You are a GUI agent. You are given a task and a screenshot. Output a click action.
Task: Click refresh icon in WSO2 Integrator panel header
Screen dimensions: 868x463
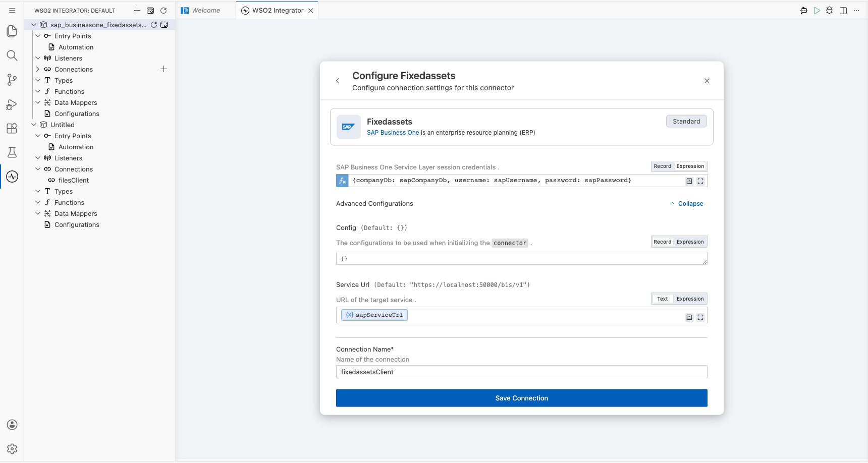164,11
